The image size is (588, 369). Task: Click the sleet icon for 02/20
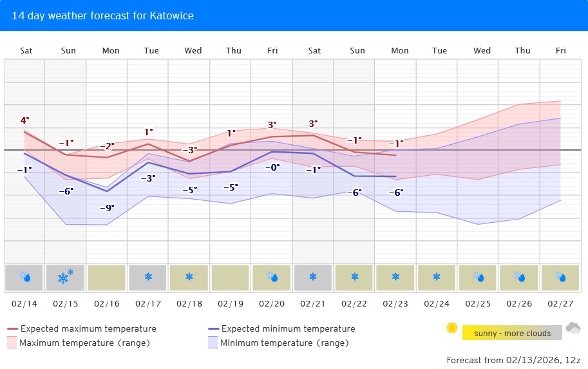272,278
